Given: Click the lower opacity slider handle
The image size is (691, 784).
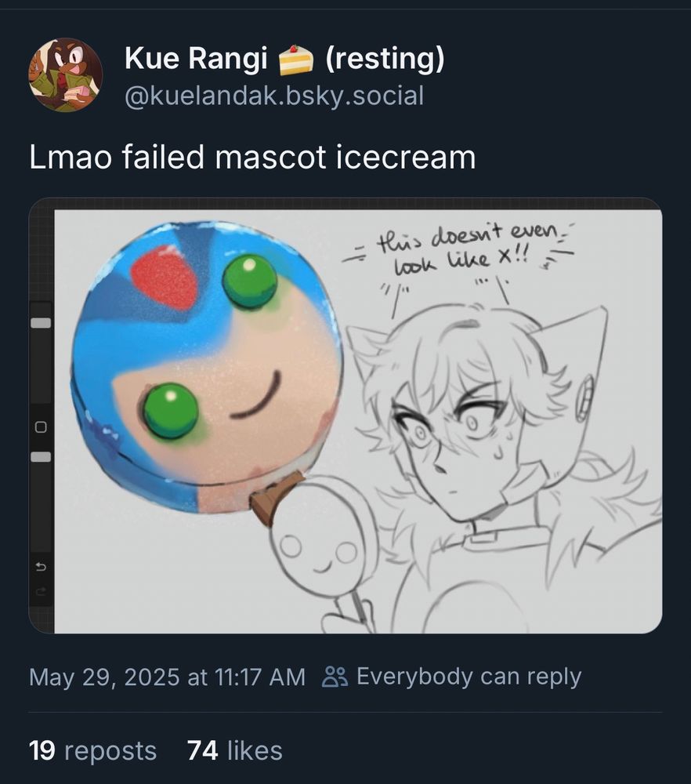Looking at the screenshot, I should point(41,457).
